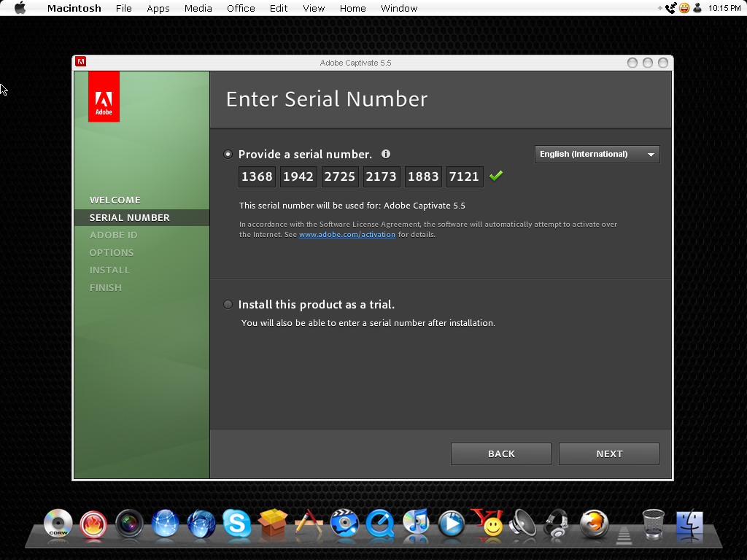The image size is (747, 560).
Task: Open Yahoo Messenger smiley in dock
Action: [487, 523]
